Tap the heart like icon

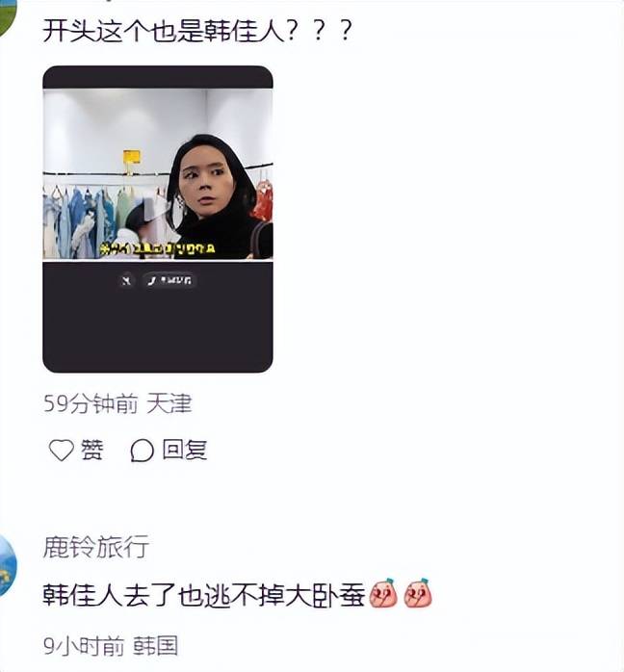62,450
